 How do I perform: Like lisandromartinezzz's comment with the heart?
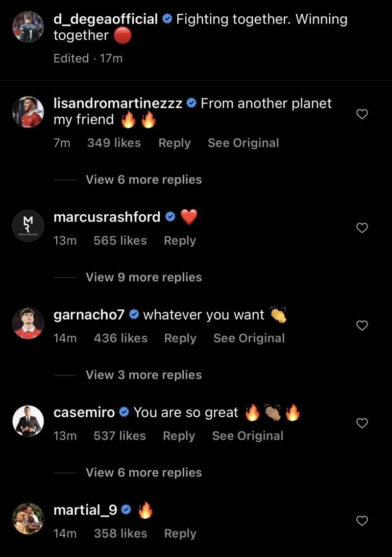(x=362, y=115)
